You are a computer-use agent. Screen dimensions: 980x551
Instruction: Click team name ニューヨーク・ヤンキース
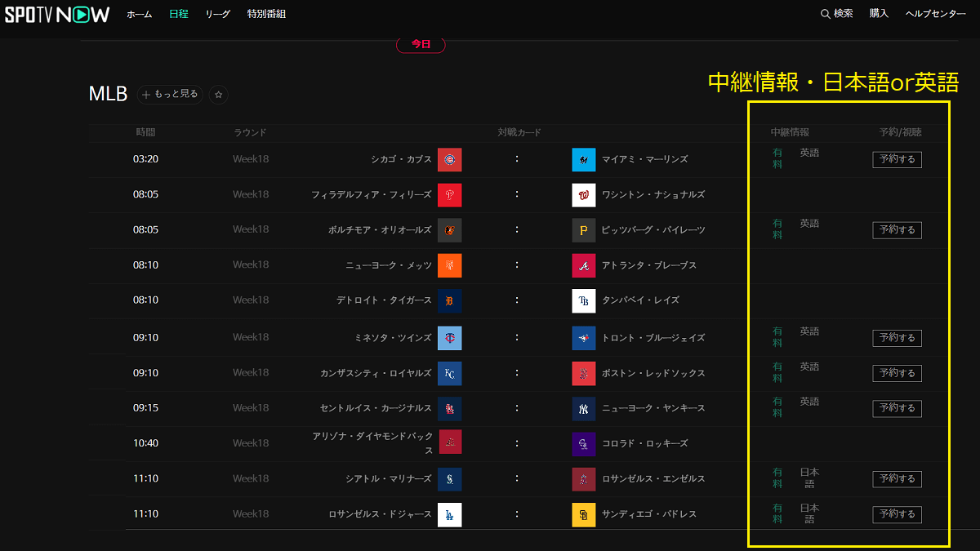[653, 408]
